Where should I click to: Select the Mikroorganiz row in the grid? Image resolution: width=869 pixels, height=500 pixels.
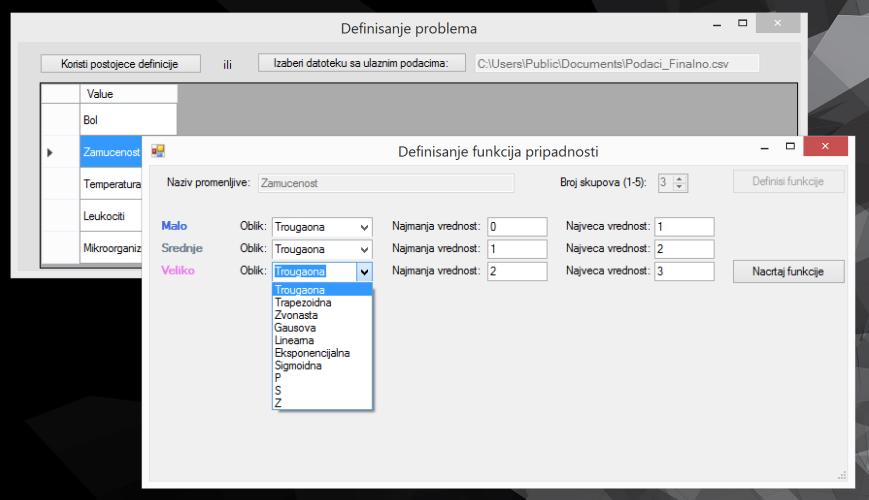pyautogui.click(x=111, y=248)
